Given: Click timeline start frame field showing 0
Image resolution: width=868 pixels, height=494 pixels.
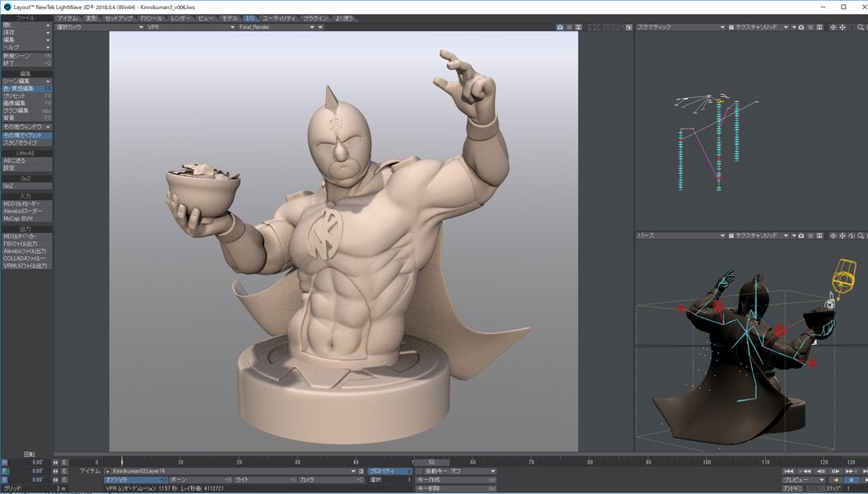Looking at the screenshot, I should click(86, 463).
